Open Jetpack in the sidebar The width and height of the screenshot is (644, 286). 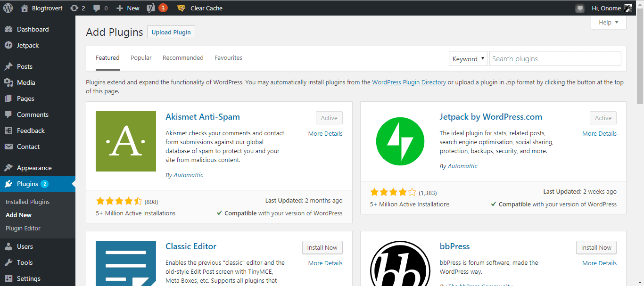[x=28, y=45]
